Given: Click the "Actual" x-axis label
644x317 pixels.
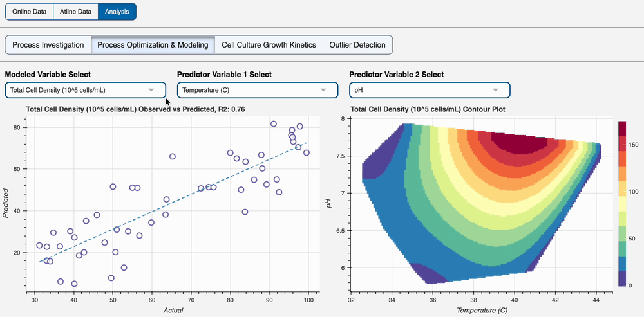Looking at the screenshot, I should pos(171,311).
